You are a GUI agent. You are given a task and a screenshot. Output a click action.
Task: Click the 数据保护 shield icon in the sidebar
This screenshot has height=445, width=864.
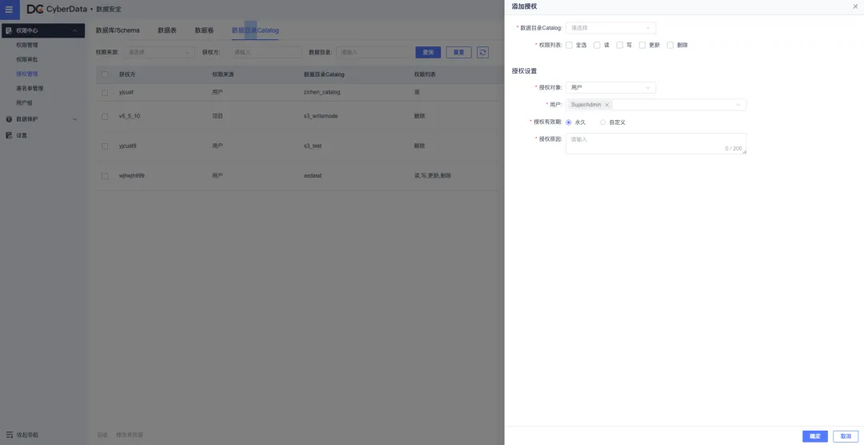9,119
